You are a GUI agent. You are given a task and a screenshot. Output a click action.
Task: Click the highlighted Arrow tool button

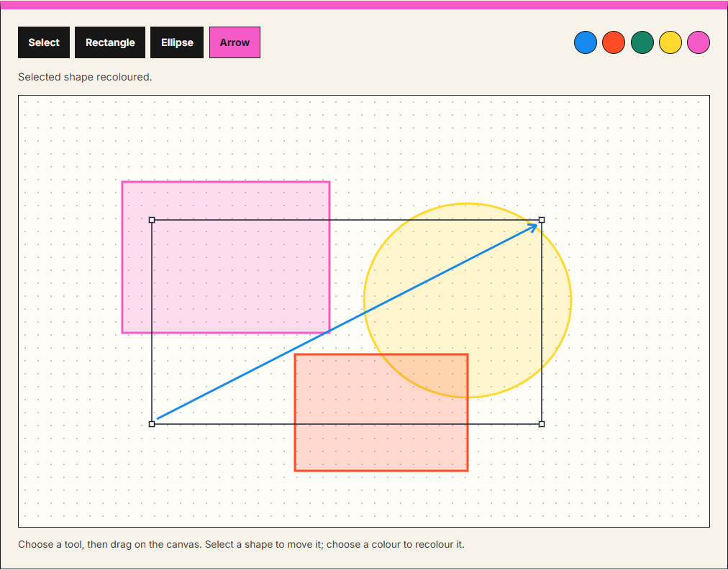click(235, 42)
